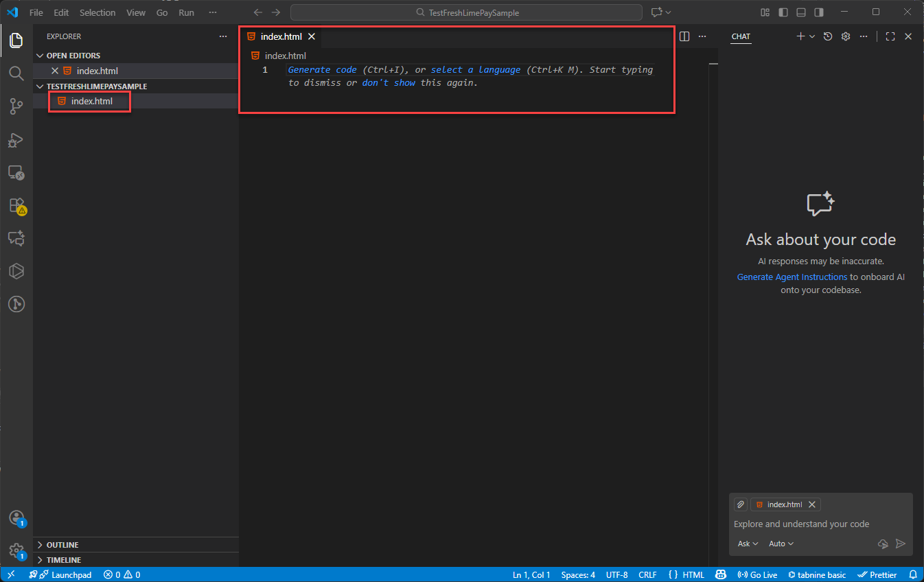924x582 pixels.
Task: Click the chat history icon
Action: 828,36
